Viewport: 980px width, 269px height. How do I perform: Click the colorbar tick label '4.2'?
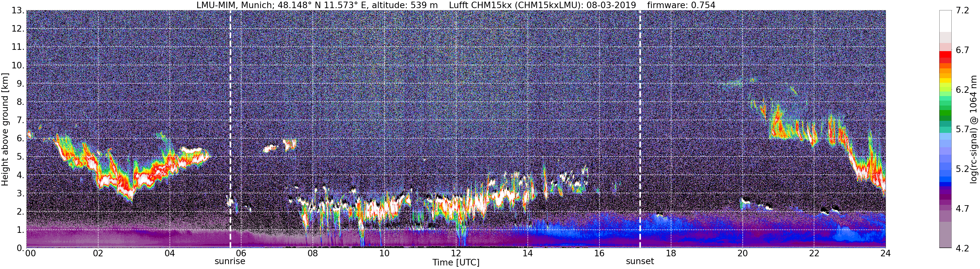point(962,248)
